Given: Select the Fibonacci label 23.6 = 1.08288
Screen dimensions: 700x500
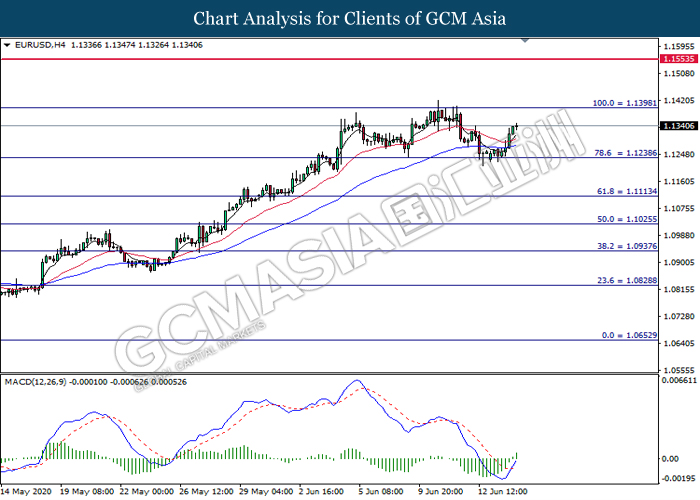Looking at the screenshot, I should pos(627,281).
